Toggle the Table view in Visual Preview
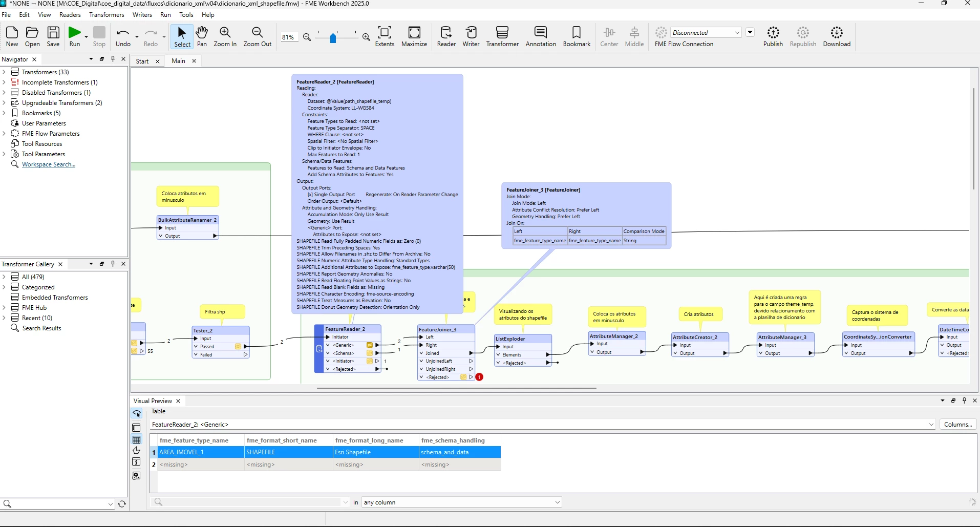 click(137, 439)
